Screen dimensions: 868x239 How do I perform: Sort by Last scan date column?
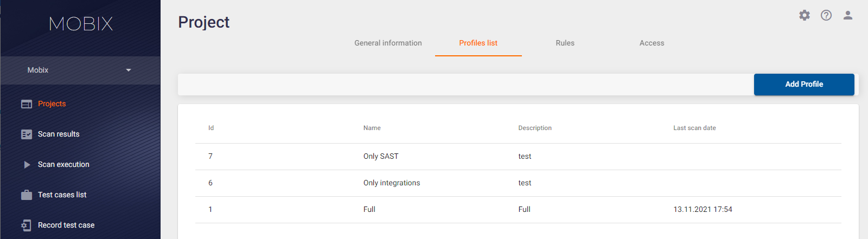694,128
